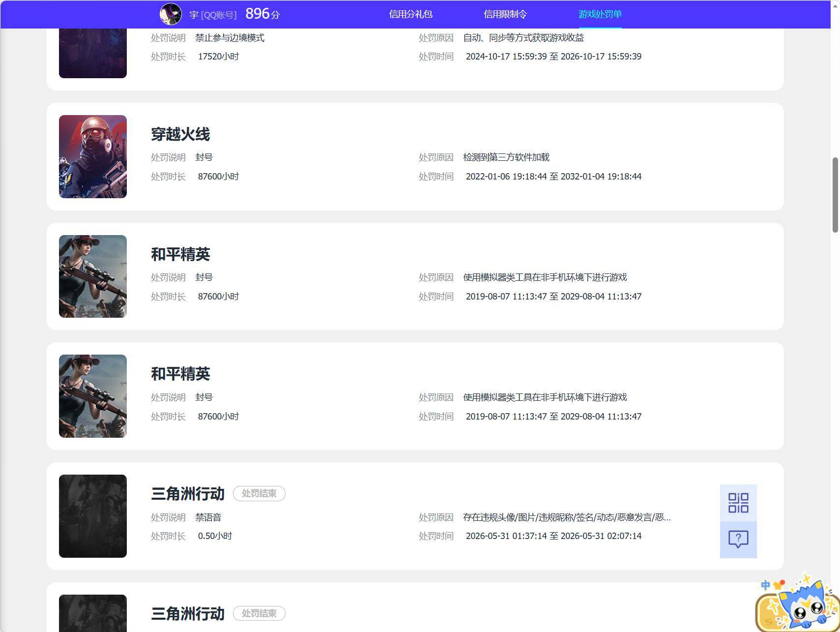Click the time range starting 2026-05-31 01:37:14
This screenshot has height=632, width=840.
click(x=553, y=536)
